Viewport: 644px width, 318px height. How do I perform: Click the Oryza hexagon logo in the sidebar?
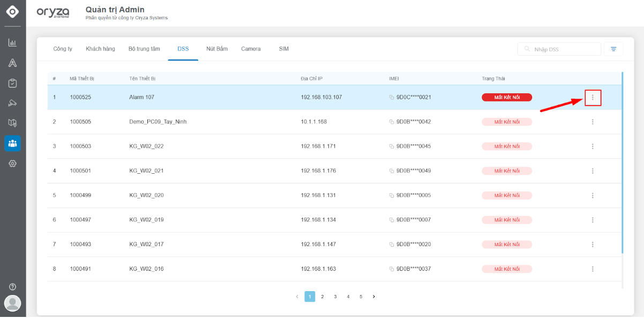point(12,12)
